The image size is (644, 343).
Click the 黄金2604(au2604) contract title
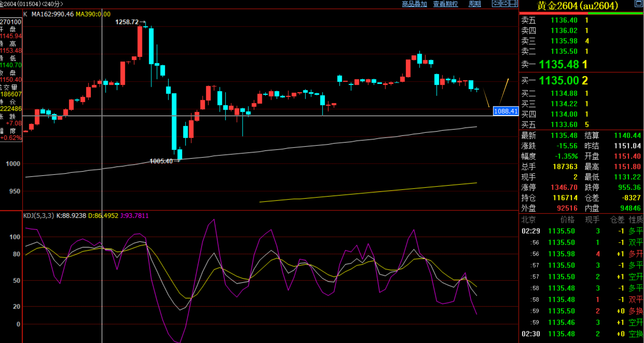(x=577, y=6)
